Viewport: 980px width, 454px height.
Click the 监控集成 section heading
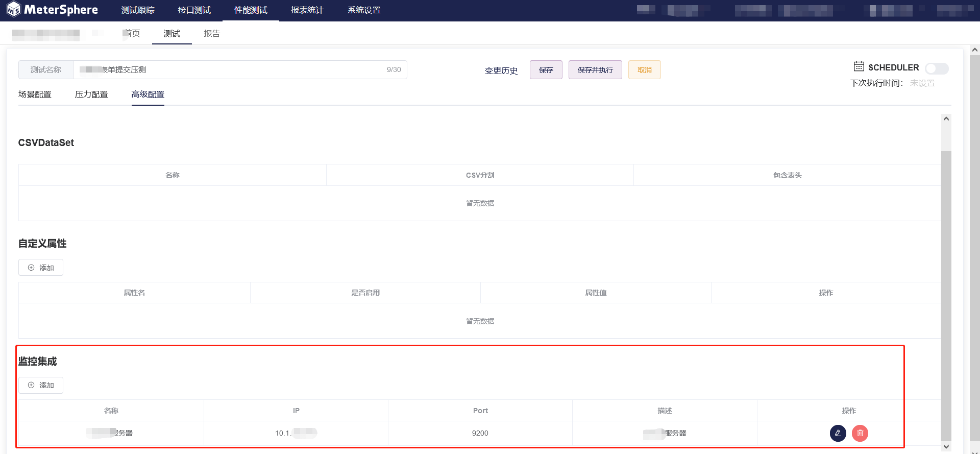(x=38, y=362)
